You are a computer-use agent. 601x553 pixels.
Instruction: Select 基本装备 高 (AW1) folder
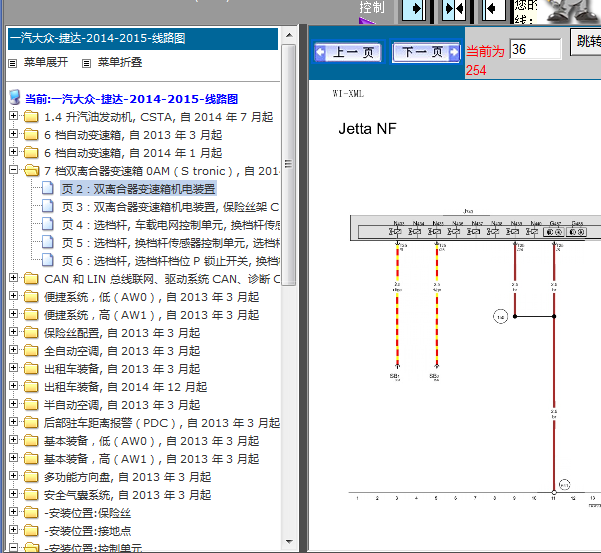pos(151,459)
